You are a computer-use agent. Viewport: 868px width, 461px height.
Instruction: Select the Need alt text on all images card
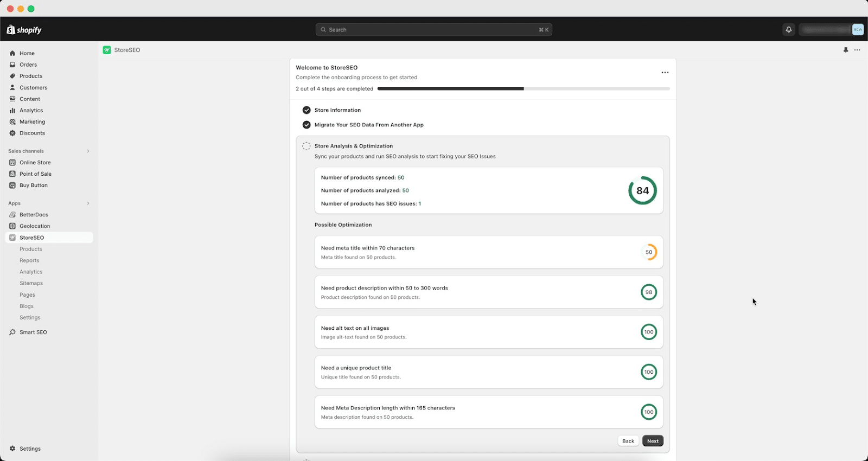(x=489, y=332)
